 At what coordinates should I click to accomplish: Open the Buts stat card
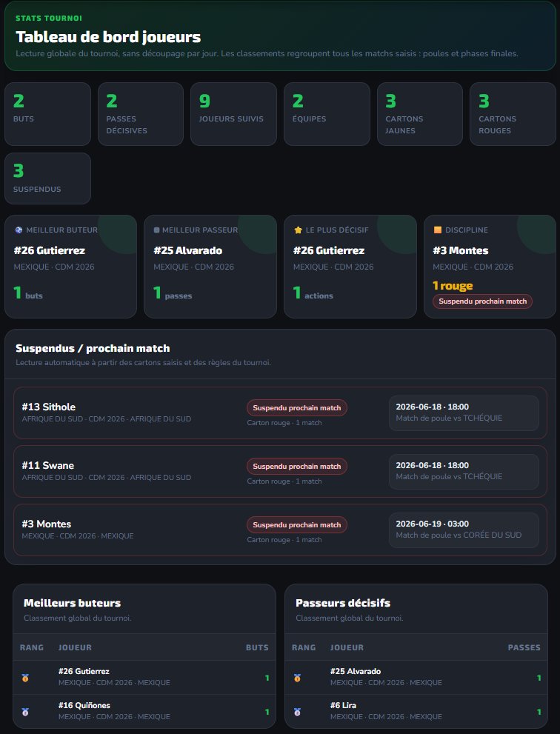(47, 114)
